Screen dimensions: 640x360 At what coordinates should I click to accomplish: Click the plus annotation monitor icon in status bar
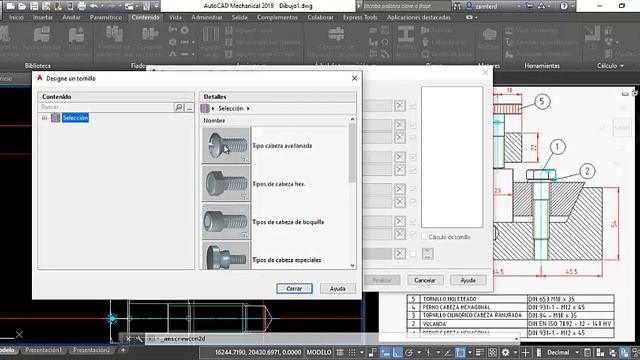[x=525, y=352]
